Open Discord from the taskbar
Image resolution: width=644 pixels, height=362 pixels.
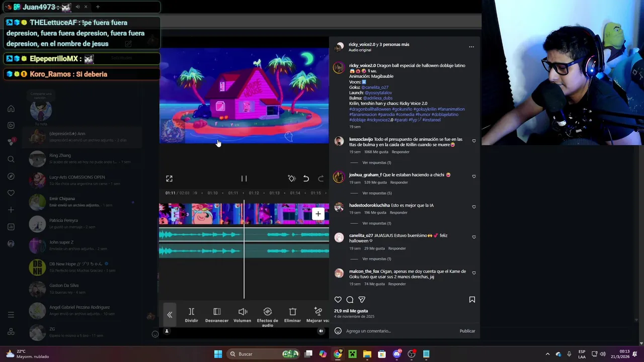pos(396,354)
